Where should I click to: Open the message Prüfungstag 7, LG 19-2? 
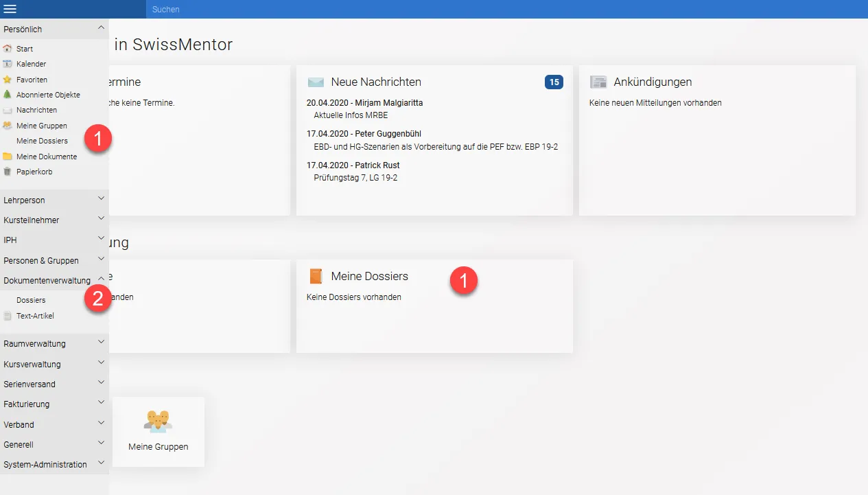tap(355, 178)
